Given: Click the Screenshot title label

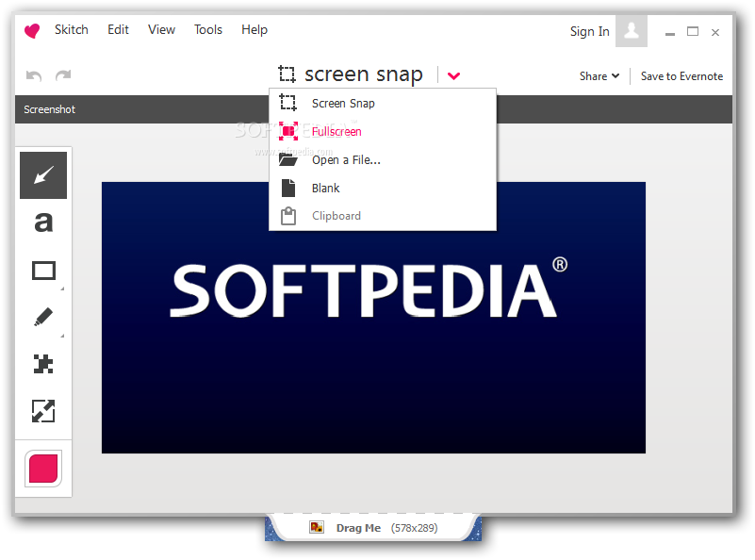Looking at the screenshot, I should point(50,109).
